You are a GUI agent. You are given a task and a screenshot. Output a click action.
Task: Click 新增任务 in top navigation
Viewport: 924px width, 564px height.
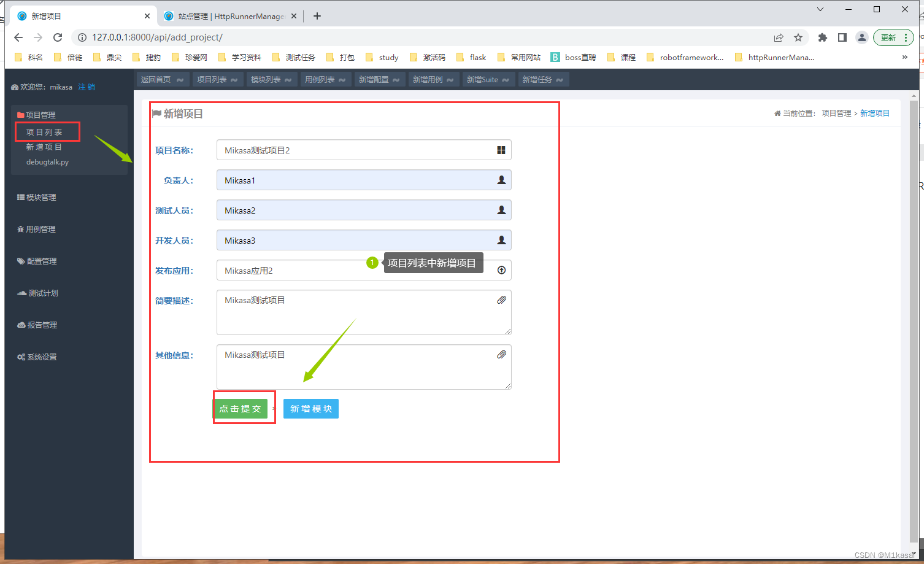(542, 79)
